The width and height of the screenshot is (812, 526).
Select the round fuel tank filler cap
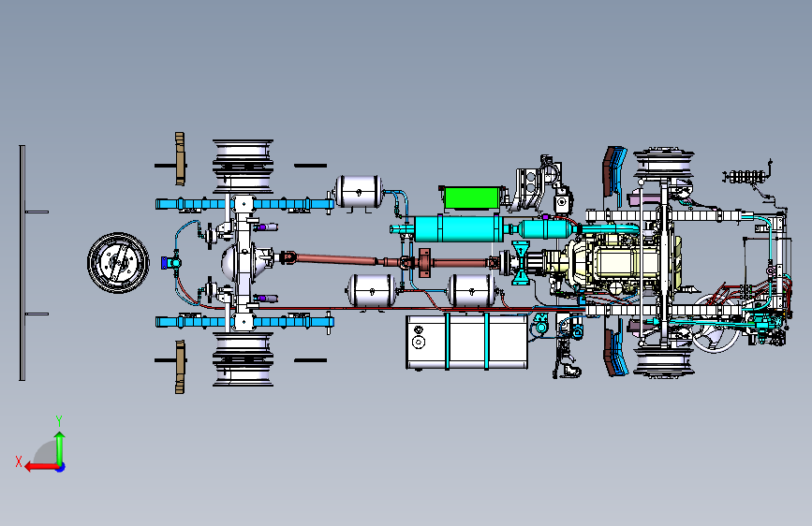pyautogui.click(x=419, y=342)
